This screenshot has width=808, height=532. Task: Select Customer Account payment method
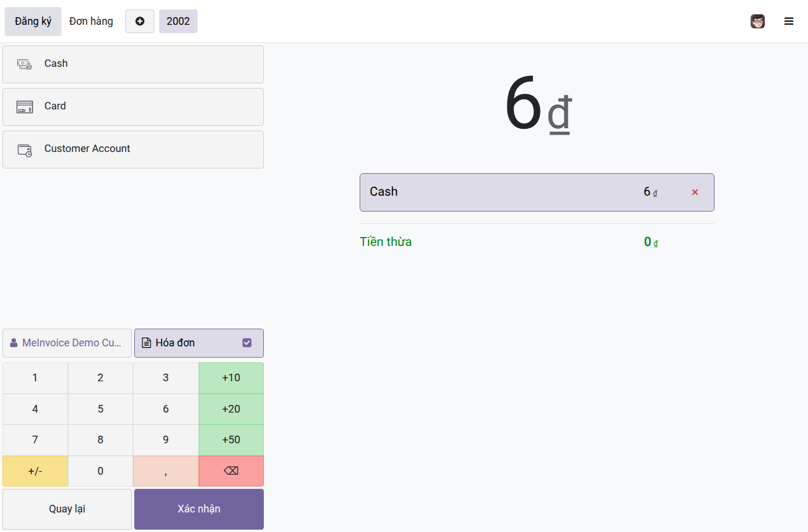[133, 150]
